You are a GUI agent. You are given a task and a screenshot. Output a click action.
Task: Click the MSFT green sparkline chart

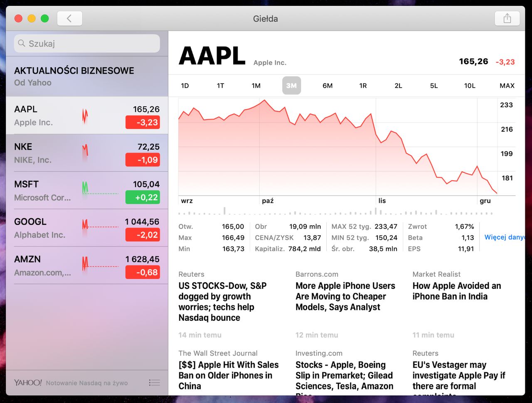click(x=100, y=189)
